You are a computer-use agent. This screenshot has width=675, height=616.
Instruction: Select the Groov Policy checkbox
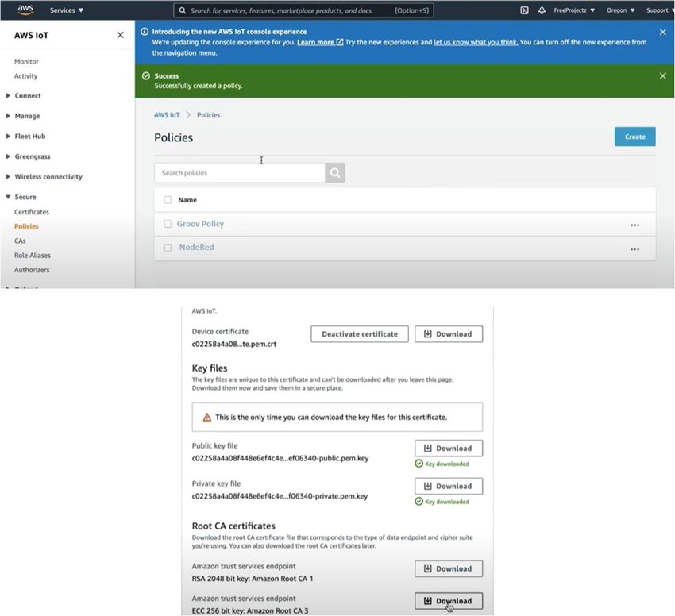click(x=168, y=224)
